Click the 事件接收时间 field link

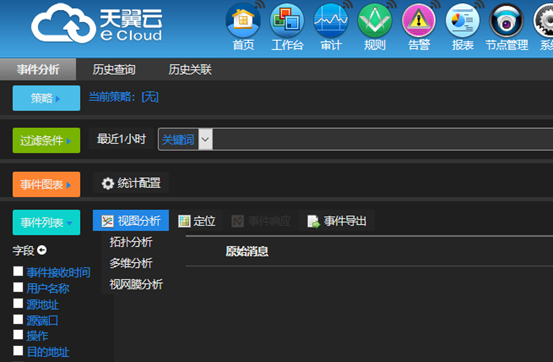[x=59, y=272]
